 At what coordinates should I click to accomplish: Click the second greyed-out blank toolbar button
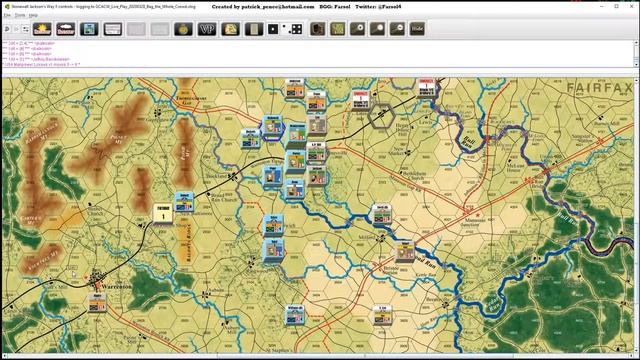[x=160, y=29]
